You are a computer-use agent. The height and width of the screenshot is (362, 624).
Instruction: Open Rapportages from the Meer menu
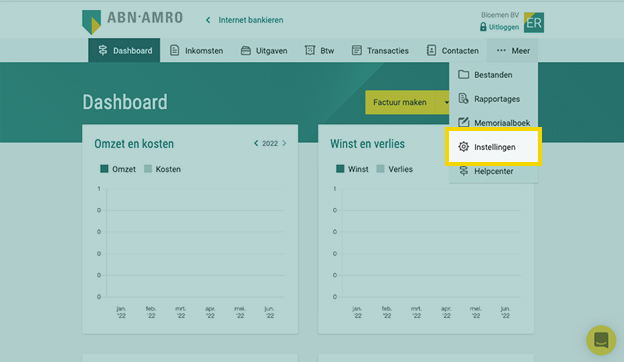point(493,99)
